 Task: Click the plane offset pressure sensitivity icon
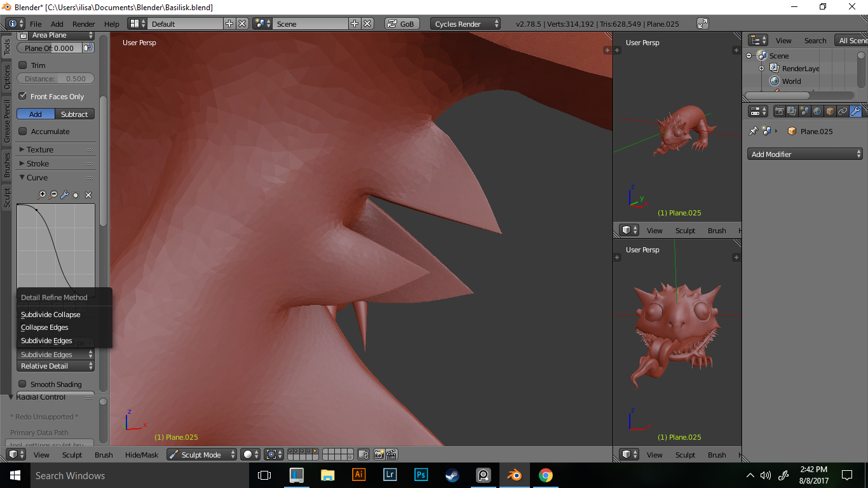coord(88,48)
